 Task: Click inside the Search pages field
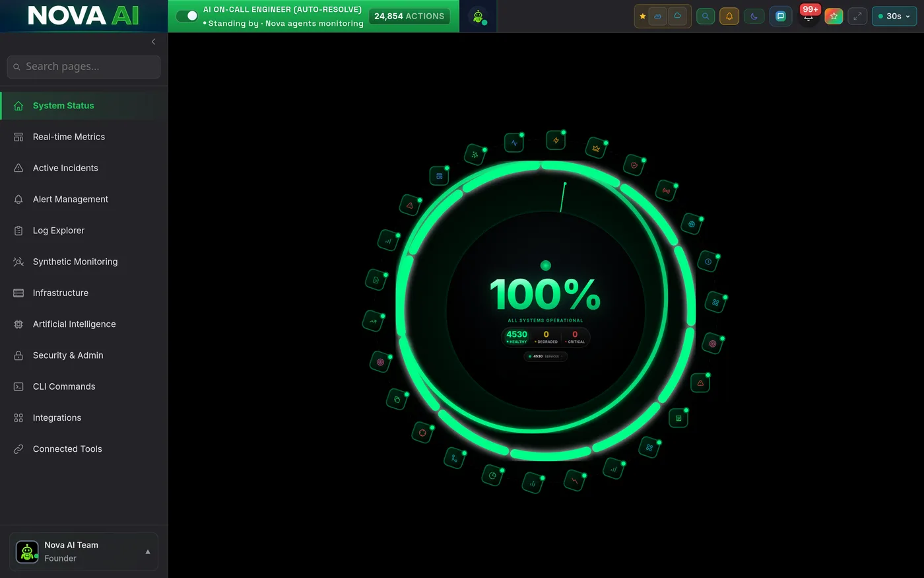pos(84,67)
